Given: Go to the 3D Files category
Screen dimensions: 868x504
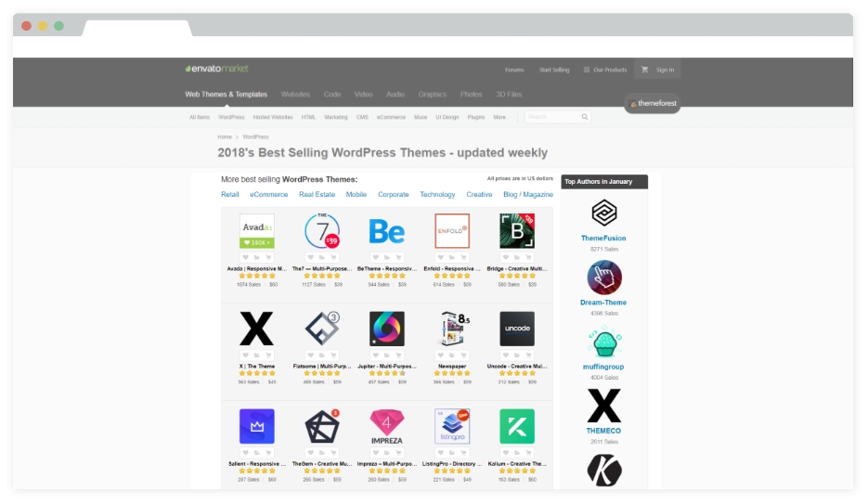Looking at the screenshot, I should tap(509, 94).
